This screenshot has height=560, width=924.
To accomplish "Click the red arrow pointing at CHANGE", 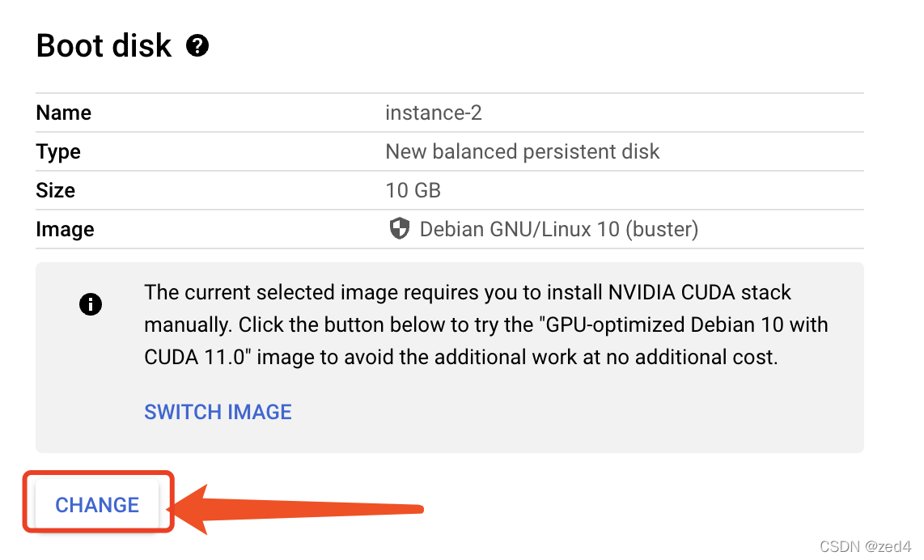I will pyautogui.click(x=296, y=509).
